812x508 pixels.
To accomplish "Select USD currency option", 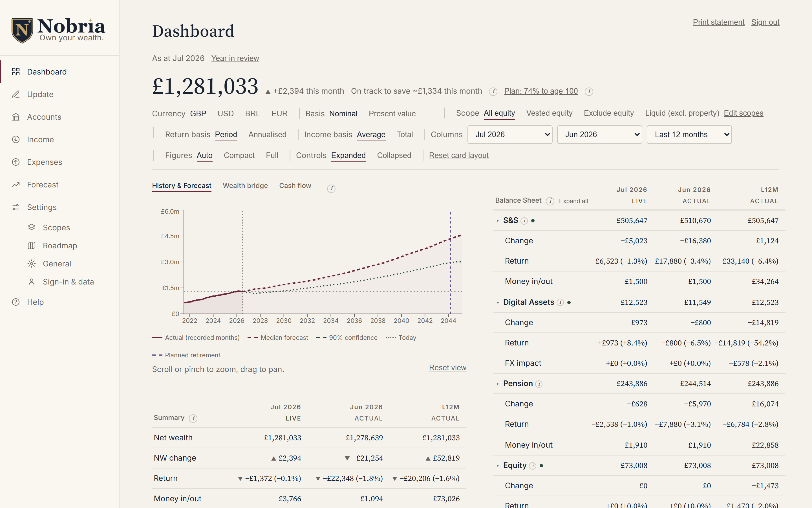I will click(x=226, y=113).
